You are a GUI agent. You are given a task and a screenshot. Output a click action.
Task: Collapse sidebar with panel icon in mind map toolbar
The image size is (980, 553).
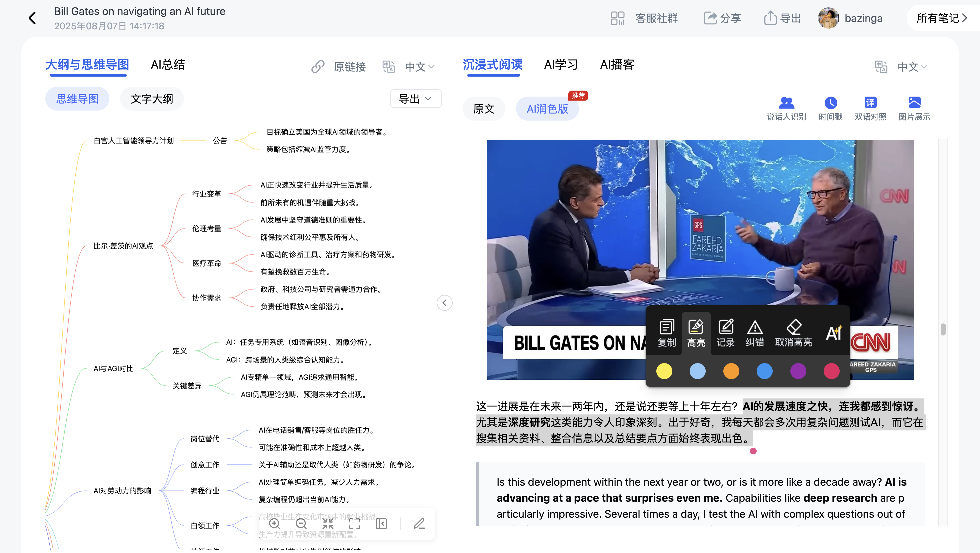coord(381,524)
